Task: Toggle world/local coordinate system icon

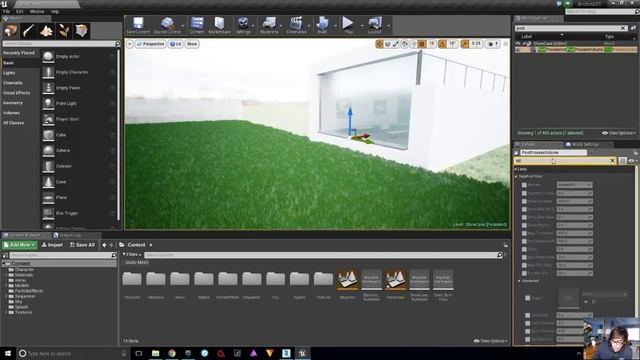Action: (404, 44)
